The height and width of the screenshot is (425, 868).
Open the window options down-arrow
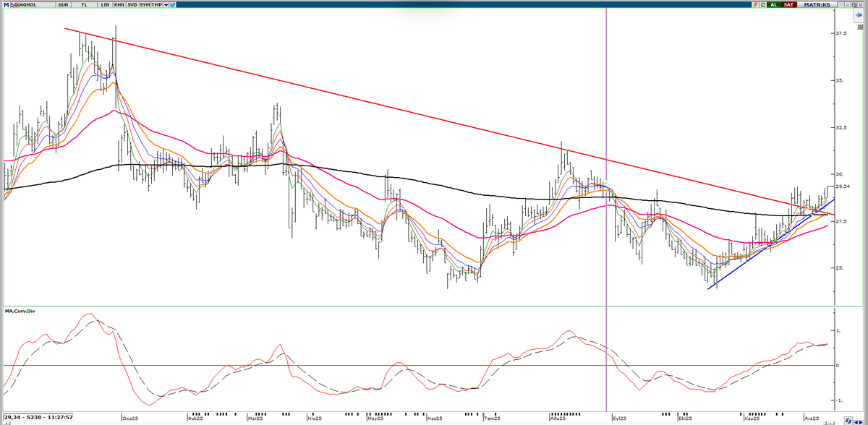coord(841,5)
